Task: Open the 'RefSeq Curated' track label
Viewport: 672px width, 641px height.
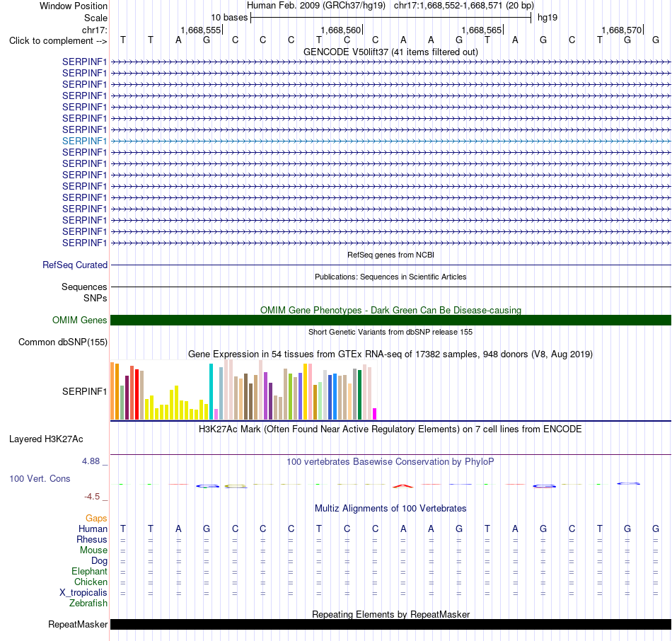Action: click(75, 265)
